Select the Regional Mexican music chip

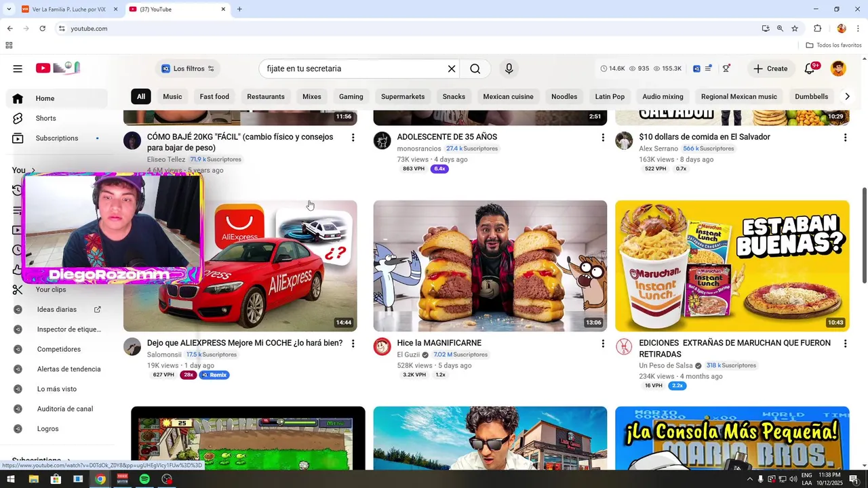(x=739, y=96)
